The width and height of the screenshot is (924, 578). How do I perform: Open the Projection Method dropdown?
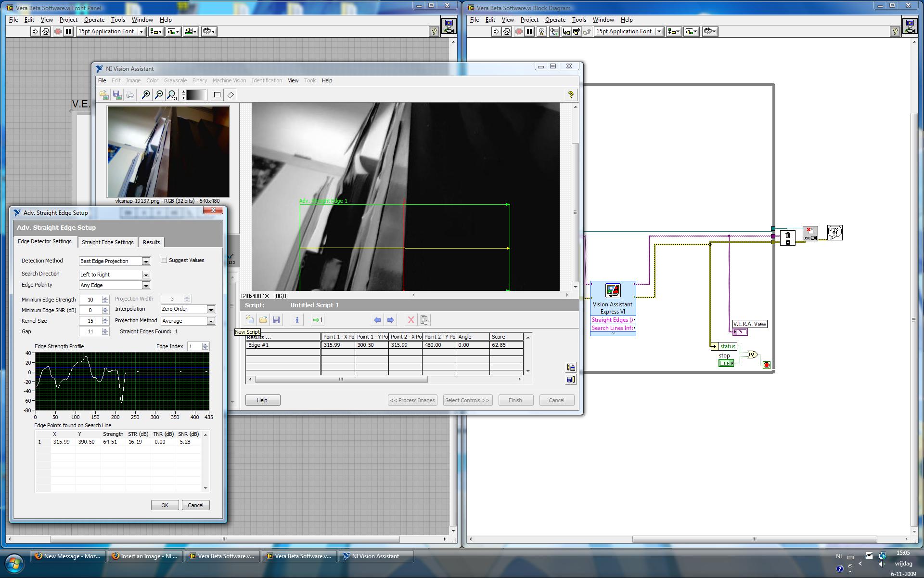click(x=211, y=321)
